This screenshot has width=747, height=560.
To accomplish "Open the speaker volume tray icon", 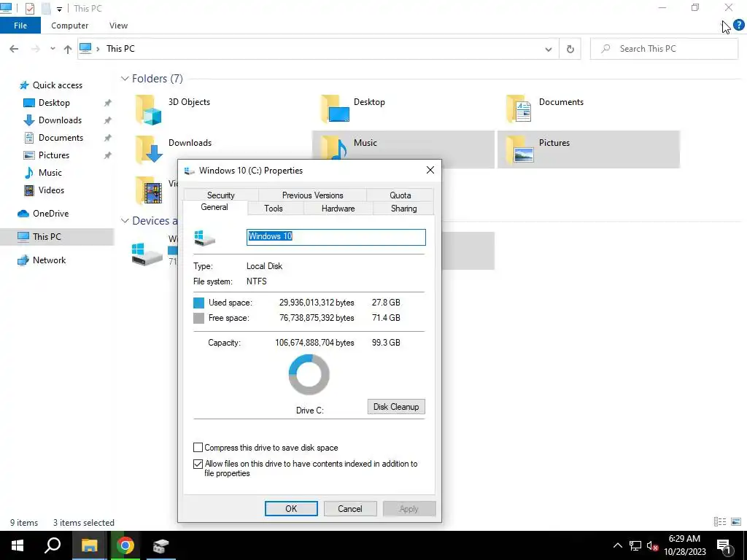I will tap(652, 545).
